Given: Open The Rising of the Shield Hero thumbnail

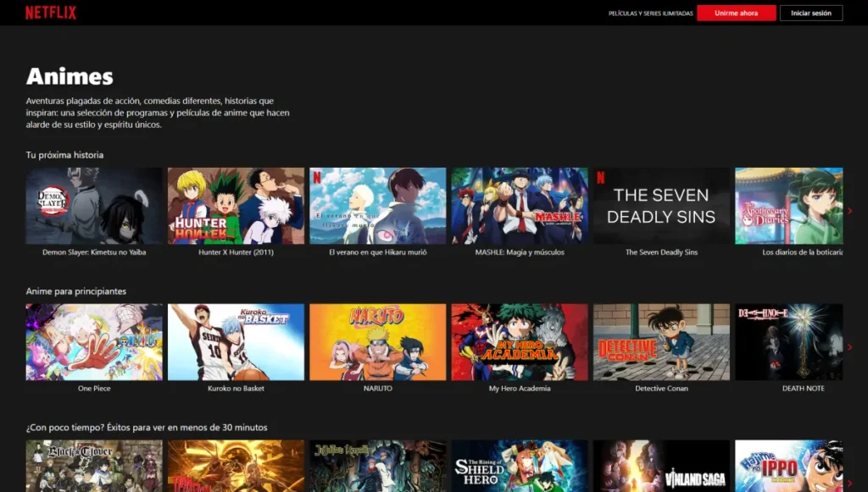Looking at the screenshot, I should pos(520,466).
